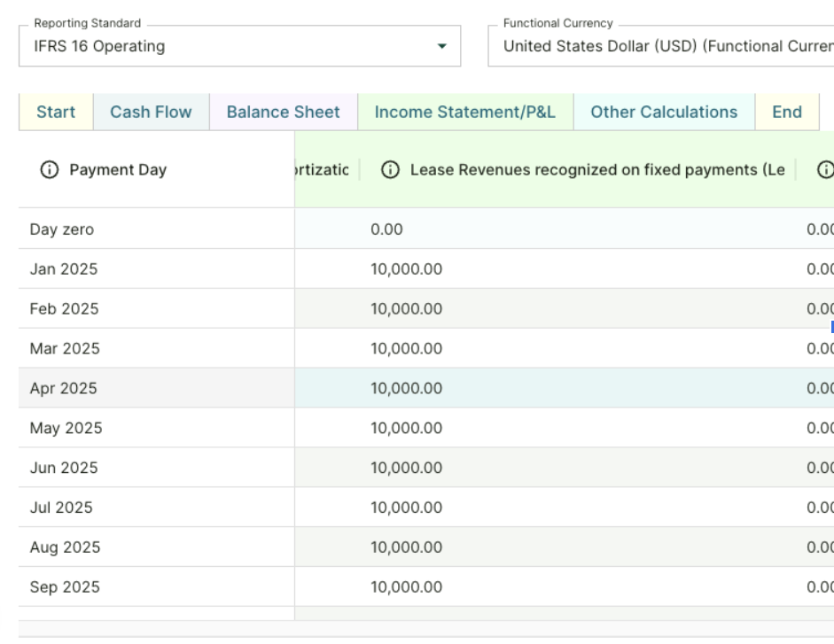Screen dimensions: 834x644
Task: Open the Cash Flow tab
Action: click(x=151, y=113)
